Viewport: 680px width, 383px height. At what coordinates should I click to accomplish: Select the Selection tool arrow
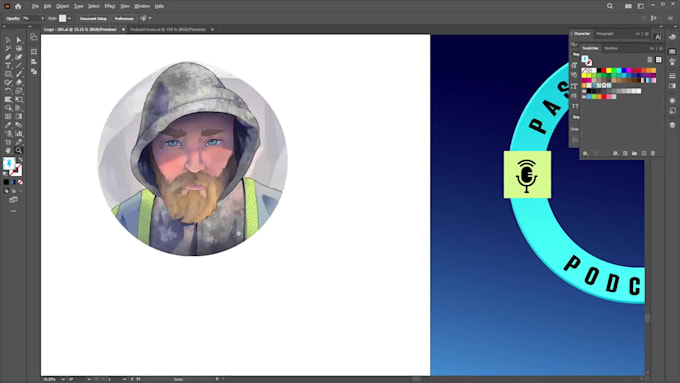coord(8,40)
